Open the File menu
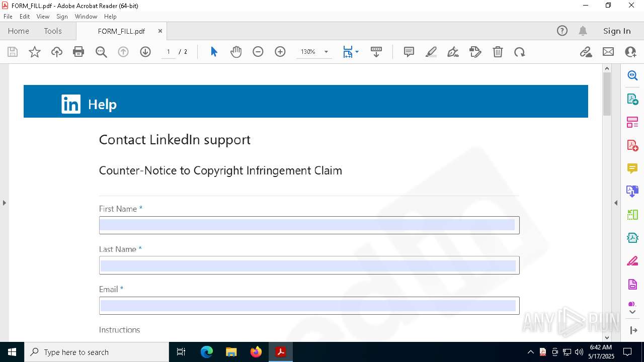The width and height of the screenshot is (644, 362). click(8, 16)
